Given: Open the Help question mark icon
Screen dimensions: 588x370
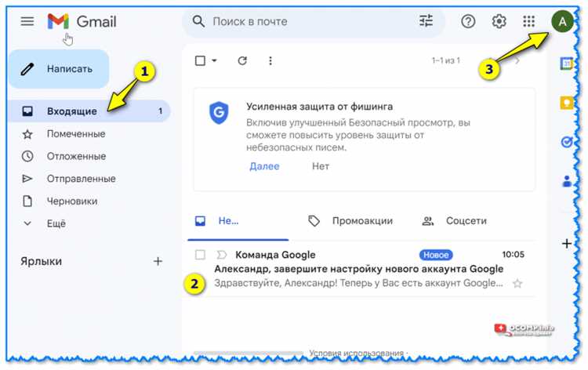Looking at the screenshot, I should (x=468, y=21).
